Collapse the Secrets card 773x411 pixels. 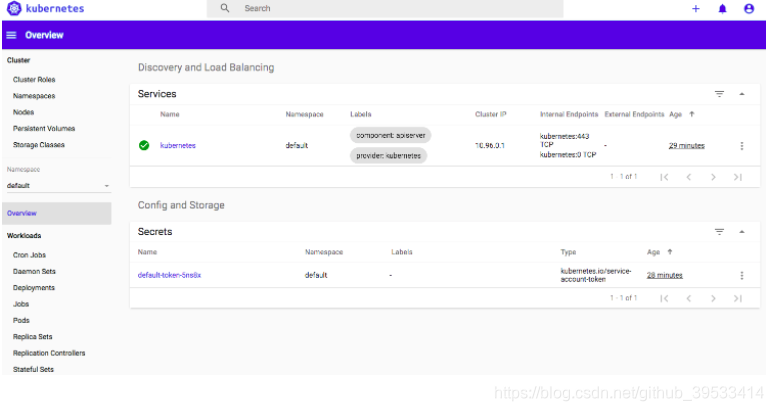click(741, 232)
